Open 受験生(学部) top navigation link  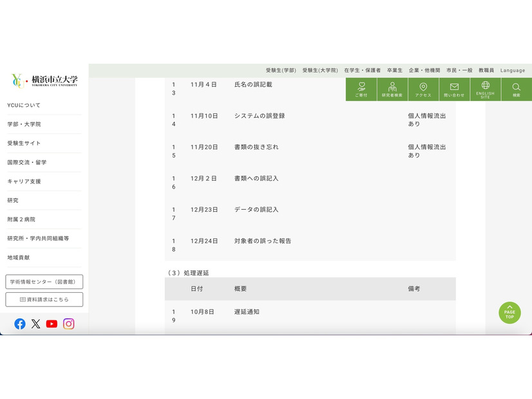click(x=281, y=70)
